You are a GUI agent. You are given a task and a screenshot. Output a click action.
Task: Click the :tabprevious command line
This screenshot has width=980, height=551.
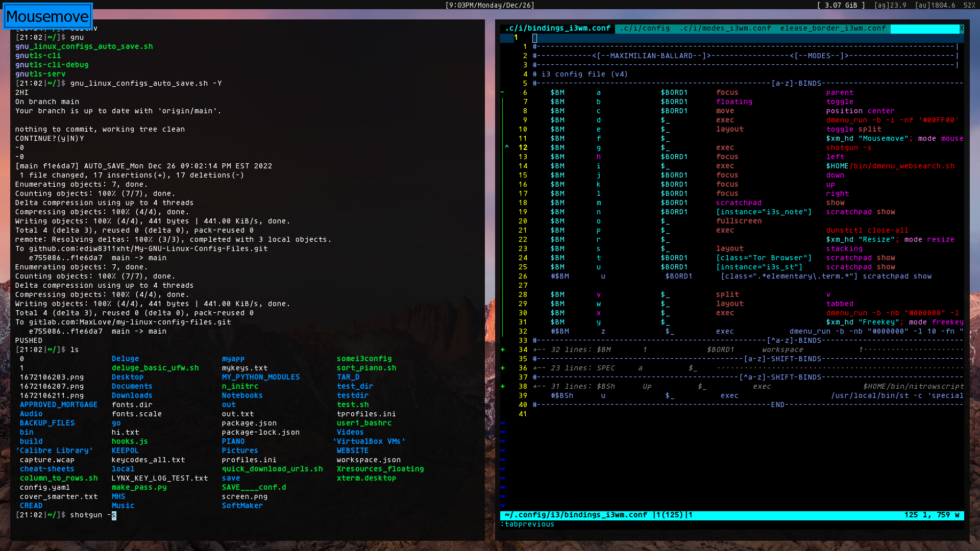(527, 524)
